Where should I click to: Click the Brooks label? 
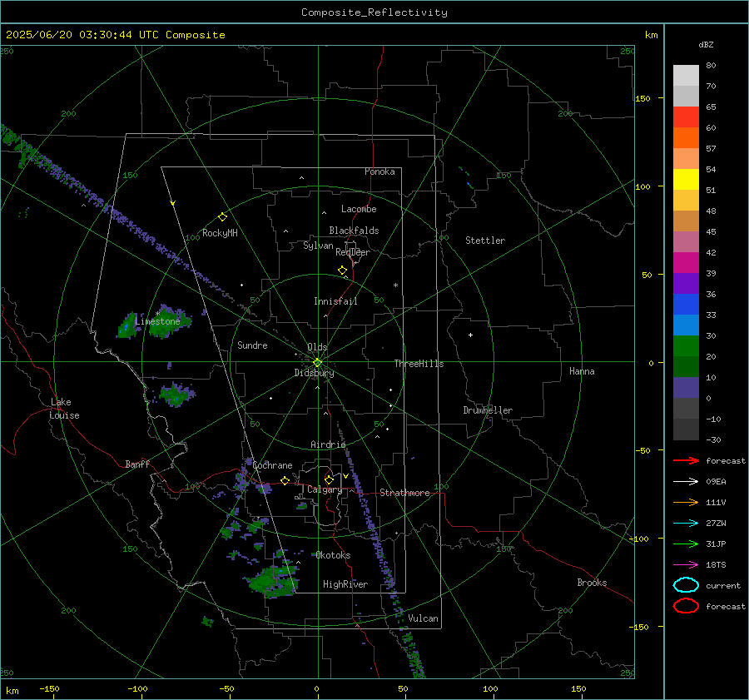click(592, 583)
